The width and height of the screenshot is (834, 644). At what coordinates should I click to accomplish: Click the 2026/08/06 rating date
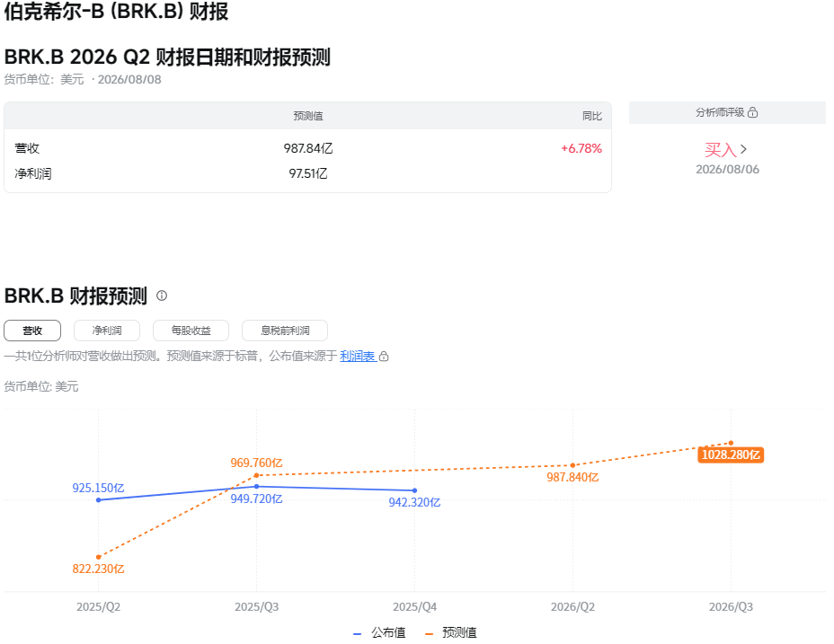[727, 169]
